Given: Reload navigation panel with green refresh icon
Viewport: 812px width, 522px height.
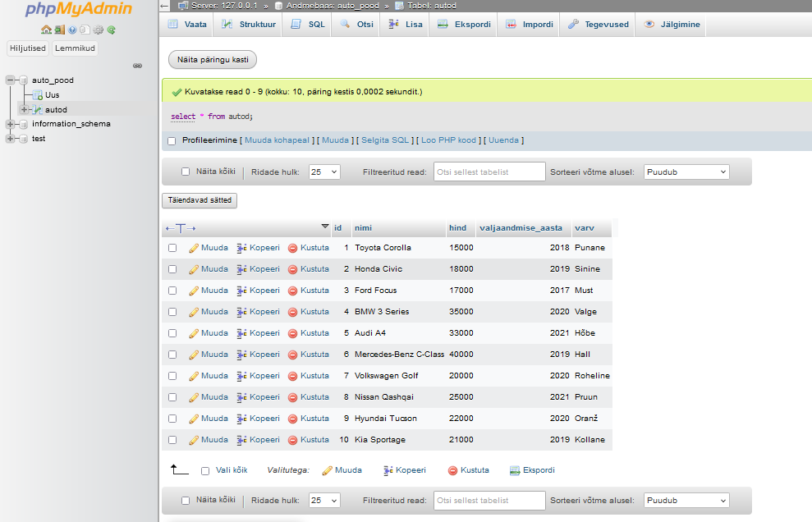Looking at the screenshot, I should (111, 30).
